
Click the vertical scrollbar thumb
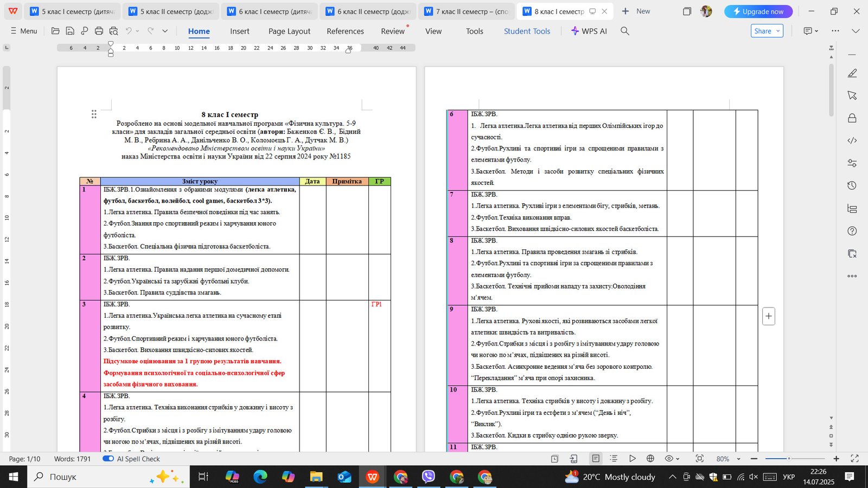pyautogui.click(x=831, y=90)
